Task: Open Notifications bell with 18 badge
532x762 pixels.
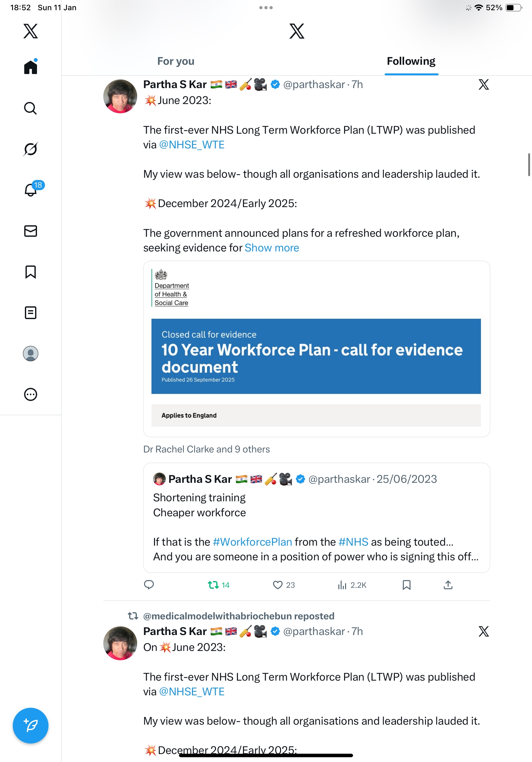Action: pyautogui.click(x=31, y=190)
